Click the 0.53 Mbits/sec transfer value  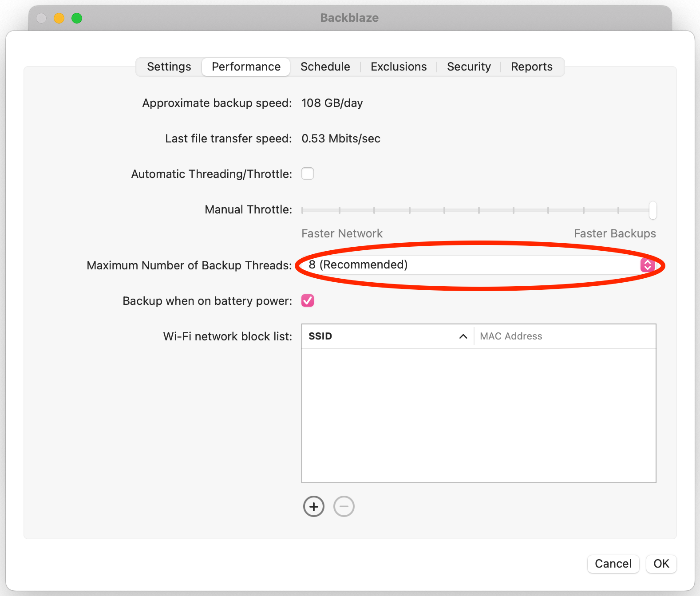coord(341,138)
